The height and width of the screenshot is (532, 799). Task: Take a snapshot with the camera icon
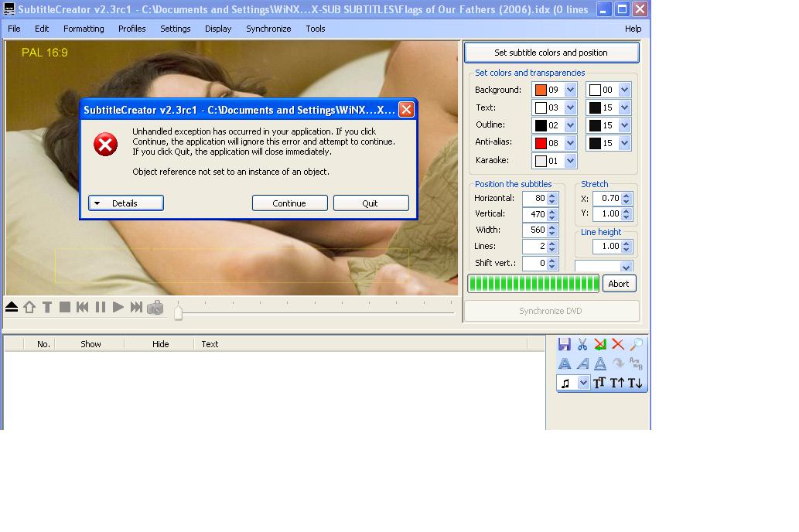[x=155, y=307]
